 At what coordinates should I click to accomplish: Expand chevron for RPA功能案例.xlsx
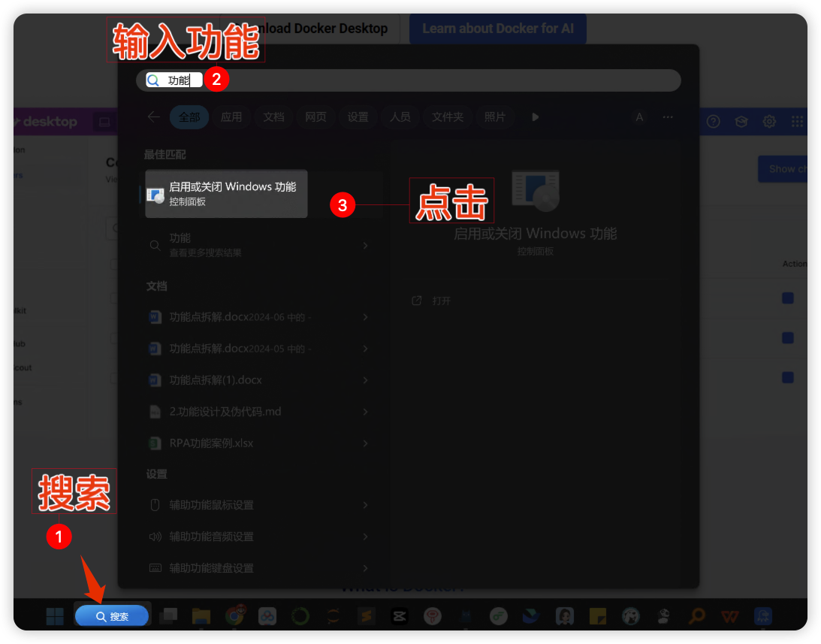pos(366,443)
